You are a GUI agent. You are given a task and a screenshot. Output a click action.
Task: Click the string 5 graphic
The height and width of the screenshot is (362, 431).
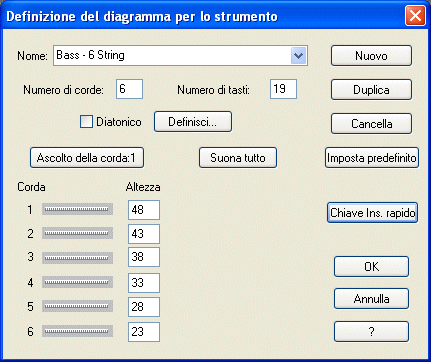[77, 306]
